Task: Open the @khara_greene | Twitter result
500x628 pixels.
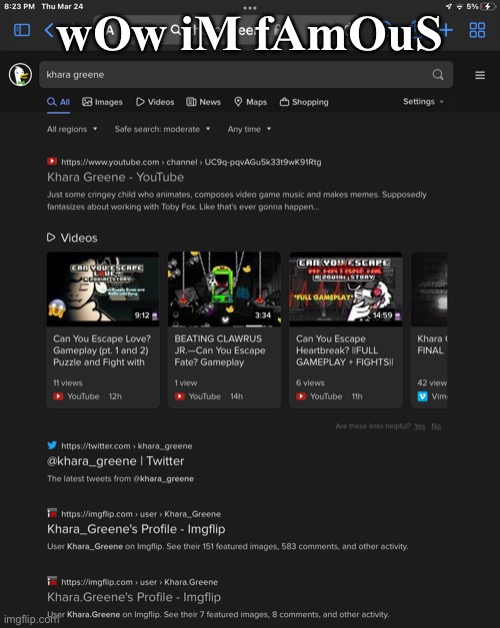Action: tap(115, 461)
